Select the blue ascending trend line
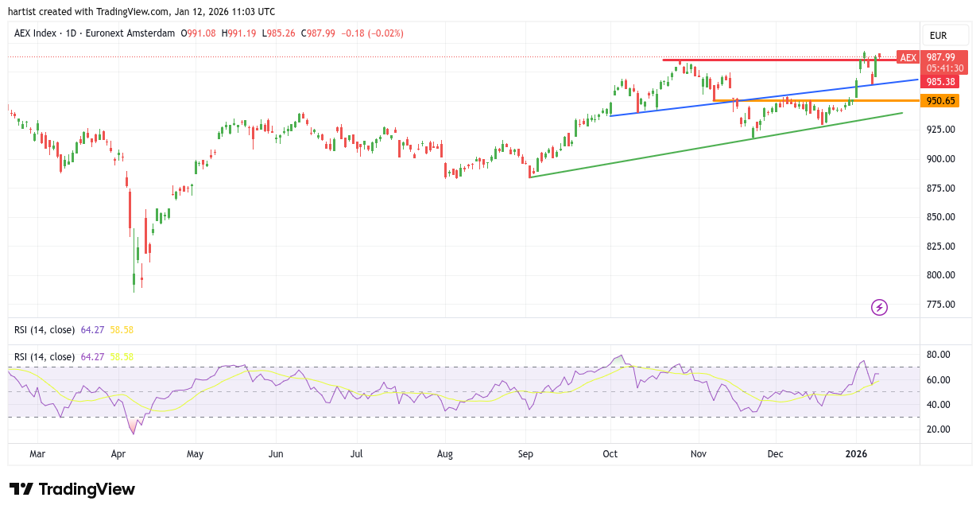Viewport: 980px width, 513px height. point(763,98)
